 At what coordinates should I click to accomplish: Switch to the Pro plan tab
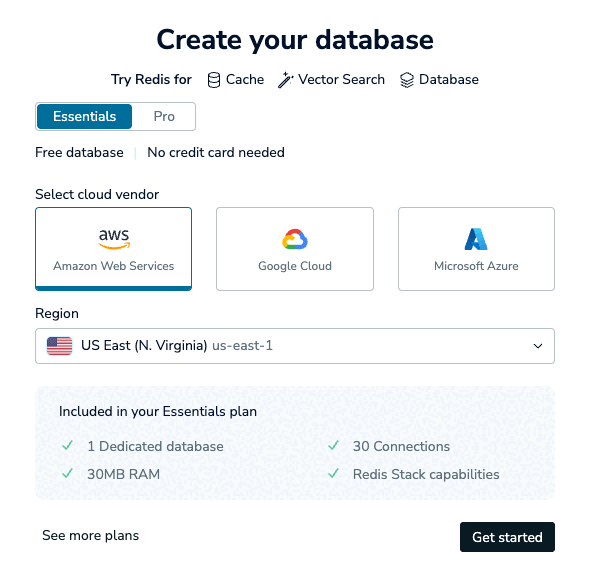(x=164, y=116)
